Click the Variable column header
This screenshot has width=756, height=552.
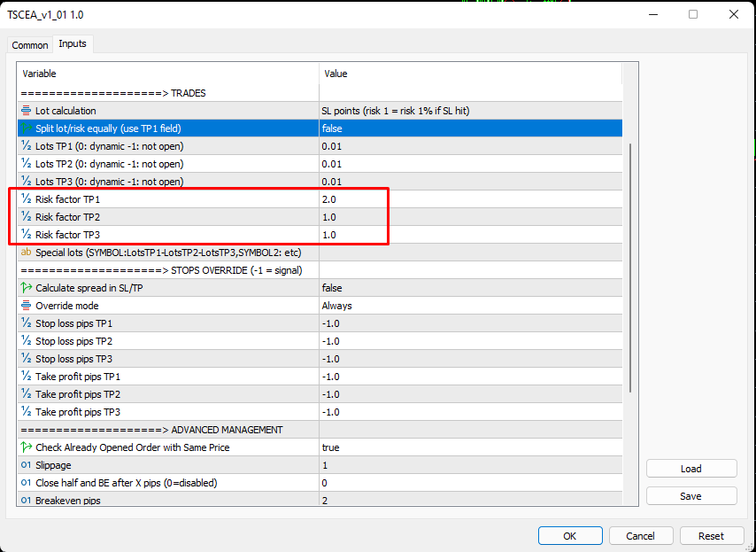click(168, 74)
